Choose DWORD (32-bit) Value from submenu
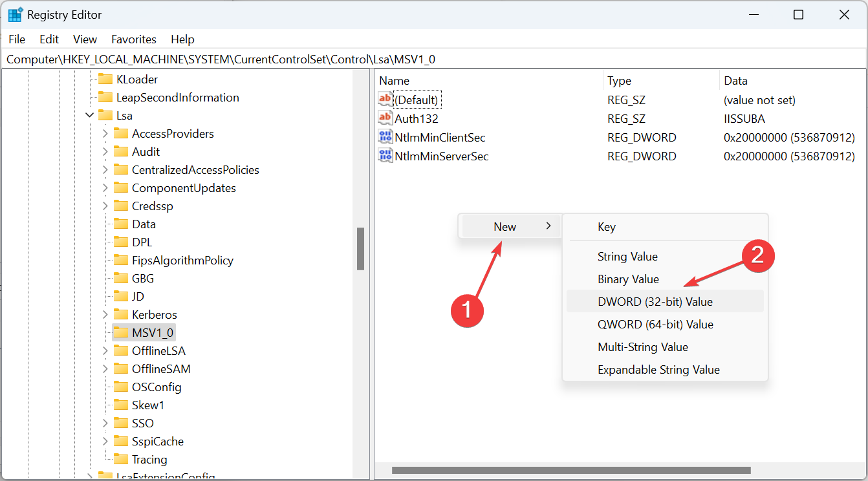This screenshot has width=868, height=481. 665,301
